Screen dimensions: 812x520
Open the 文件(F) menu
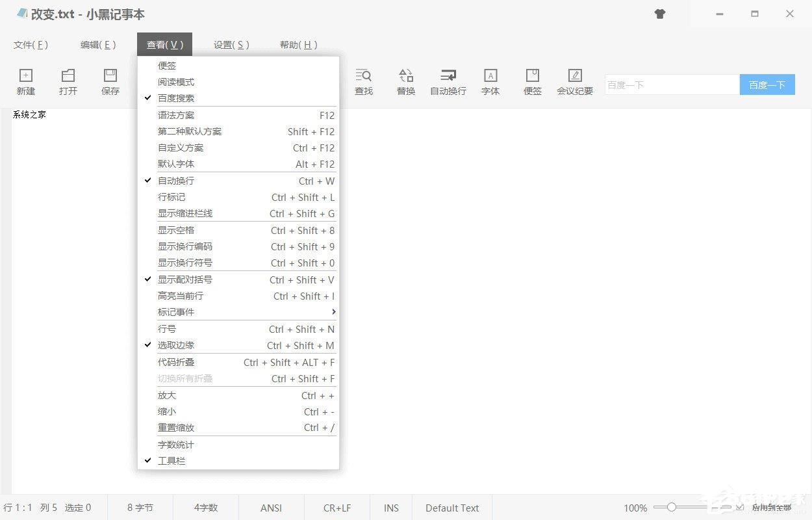click(x=31, y=45)
